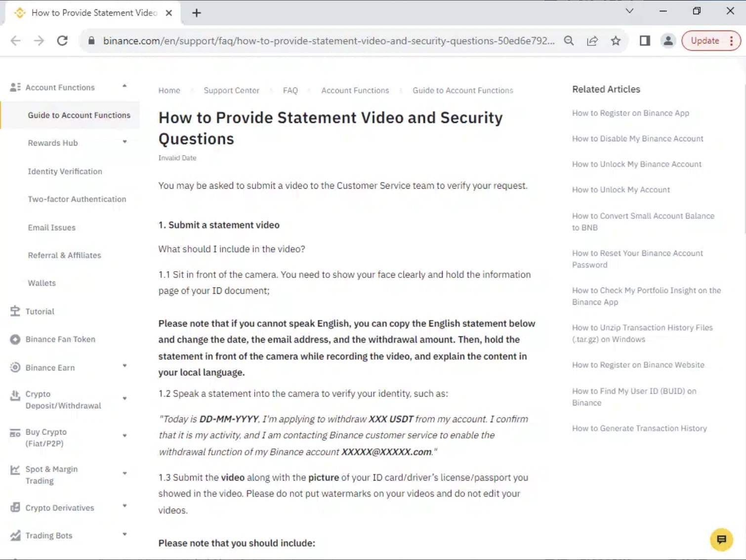
Task: Click the address bar URL field
Action: pos(326,41)
